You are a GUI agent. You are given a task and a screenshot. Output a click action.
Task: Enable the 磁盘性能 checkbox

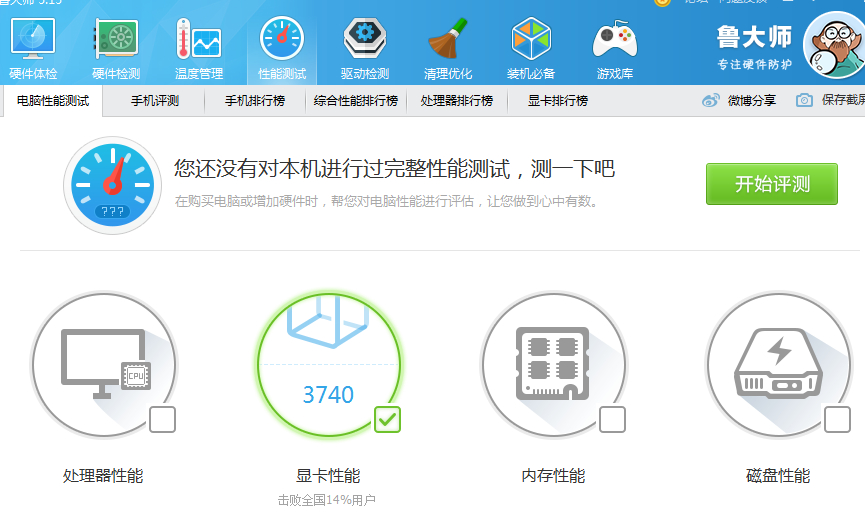coord(837,419)
